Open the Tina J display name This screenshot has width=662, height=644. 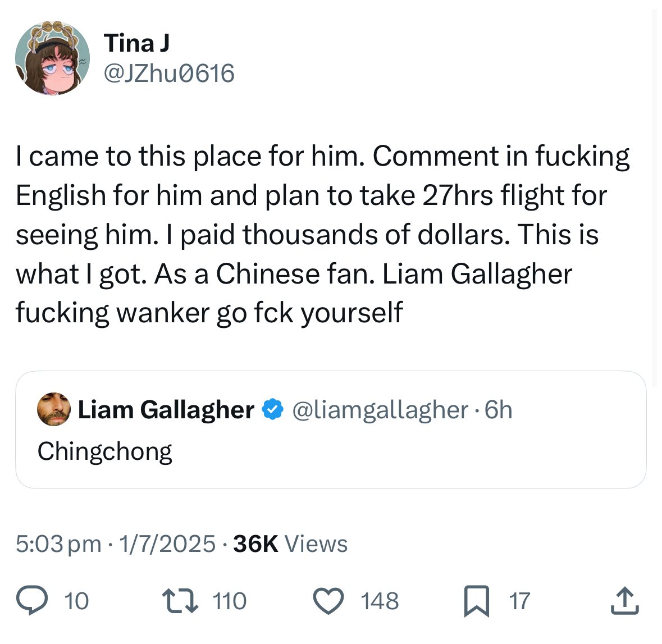[136, 43]
